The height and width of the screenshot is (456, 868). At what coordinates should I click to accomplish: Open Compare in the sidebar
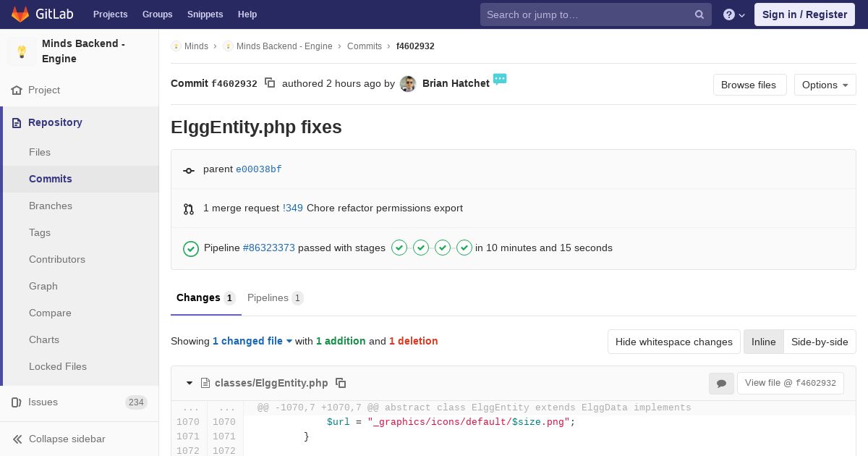pyautogui.click(x=50, y=313)
